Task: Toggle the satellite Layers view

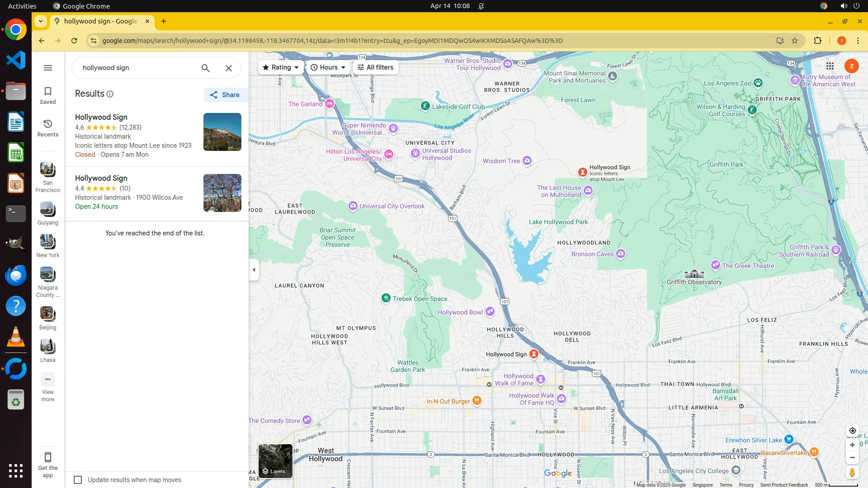Action: coord(275,461)
